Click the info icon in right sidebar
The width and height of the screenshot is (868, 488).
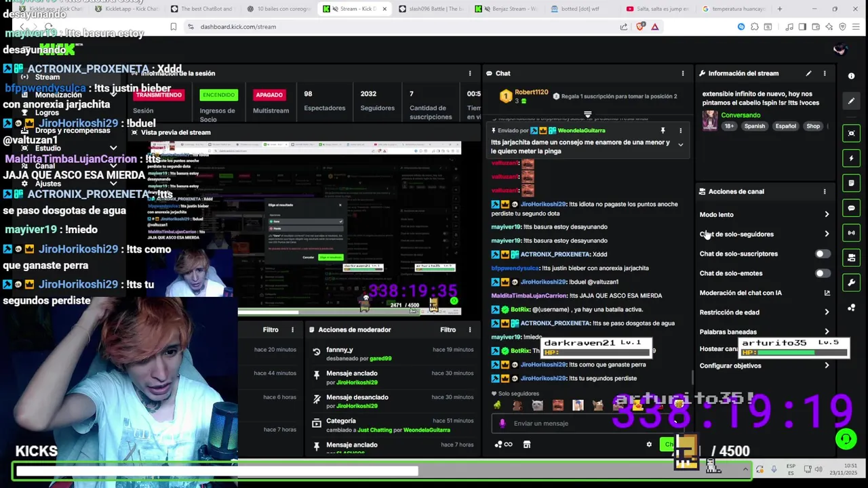point(852,76)
